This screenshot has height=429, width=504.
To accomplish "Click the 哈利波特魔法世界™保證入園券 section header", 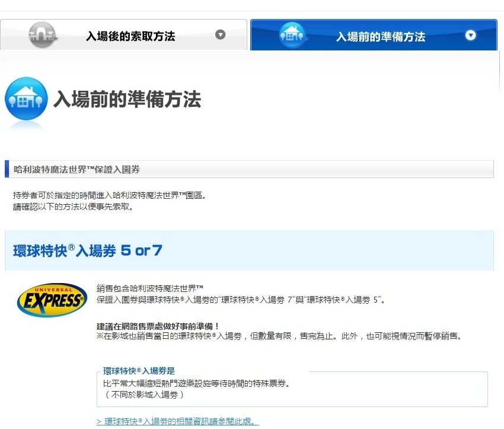I will (x=249, y=169).
